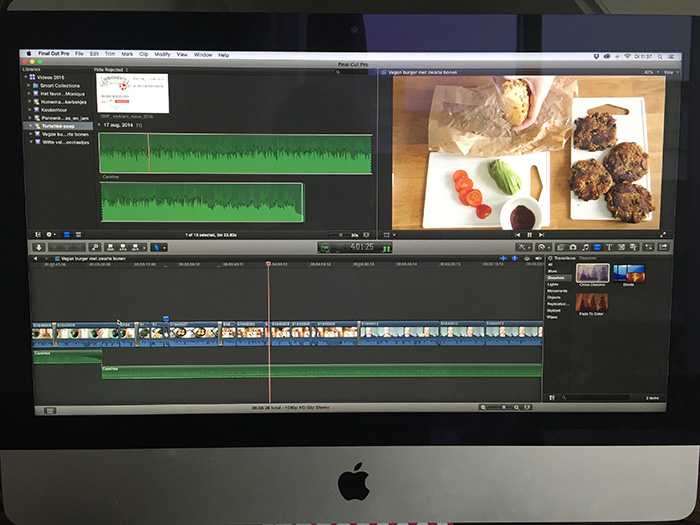Click the Connect clip to primary storyline button
Viewport: 700px width, 525px height.
(110, 247)
